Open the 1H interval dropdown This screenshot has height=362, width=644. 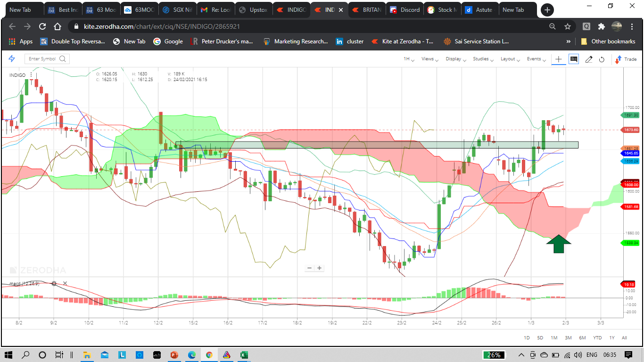pos(409,59)
